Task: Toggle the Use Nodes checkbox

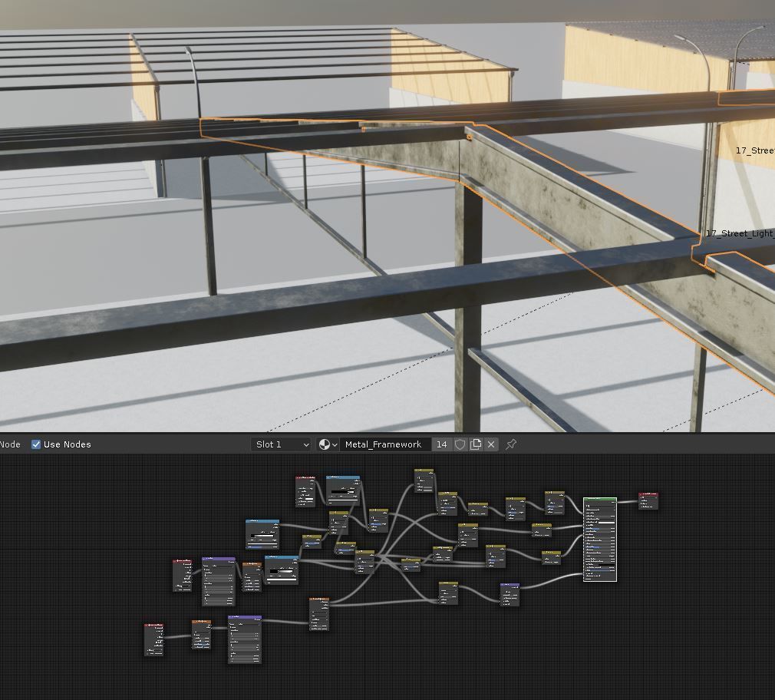Action: 36,444
